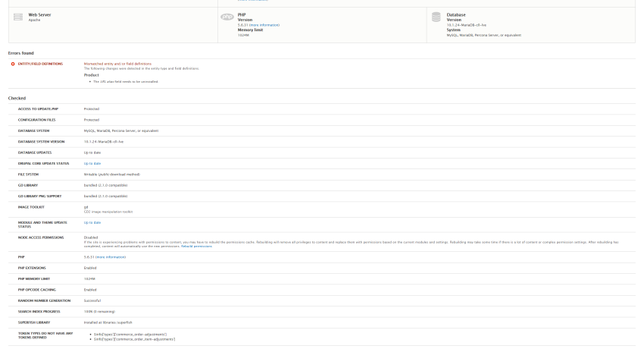This screenshot has width=644, height=349.
Task: Click '10.1.24-MariaDB-cll-lve' in Database card
Action: click(x=467, y=25)
